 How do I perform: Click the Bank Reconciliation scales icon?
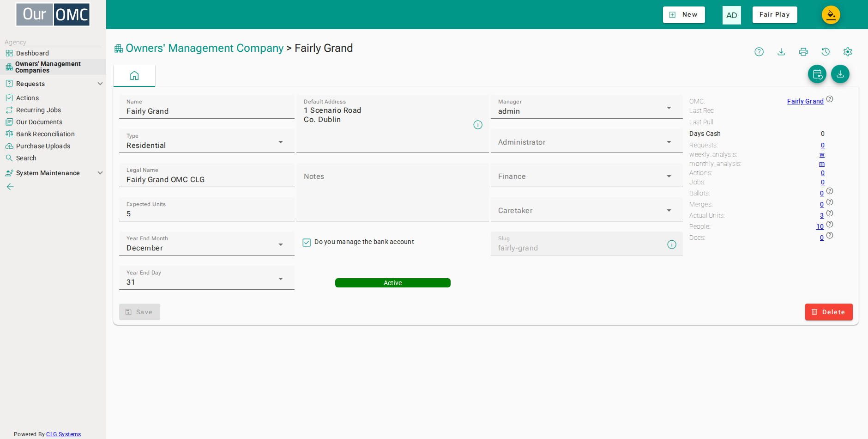pyautogui.click(x=9, y=134)
